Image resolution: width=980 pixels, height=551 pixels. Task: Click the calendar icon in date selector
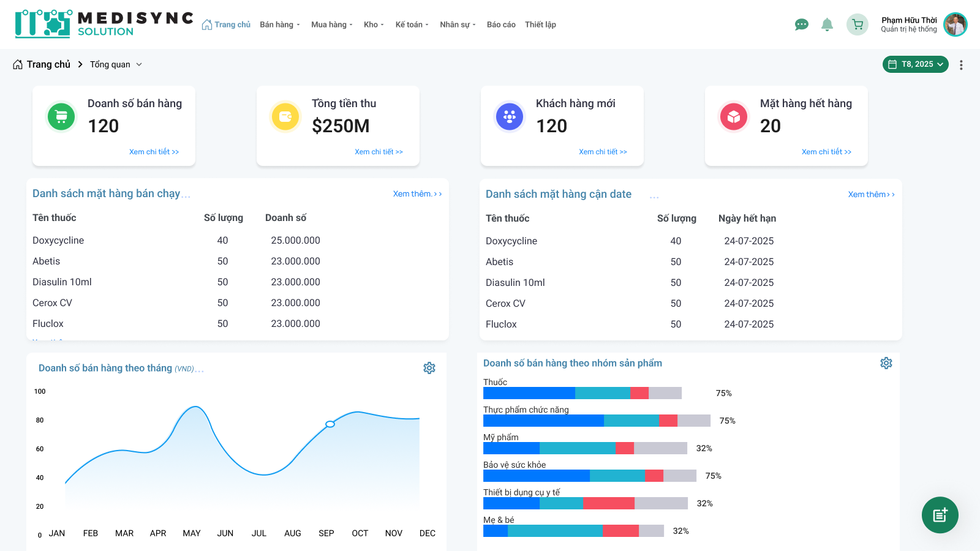pyautogui.click(x=892, y=64)
